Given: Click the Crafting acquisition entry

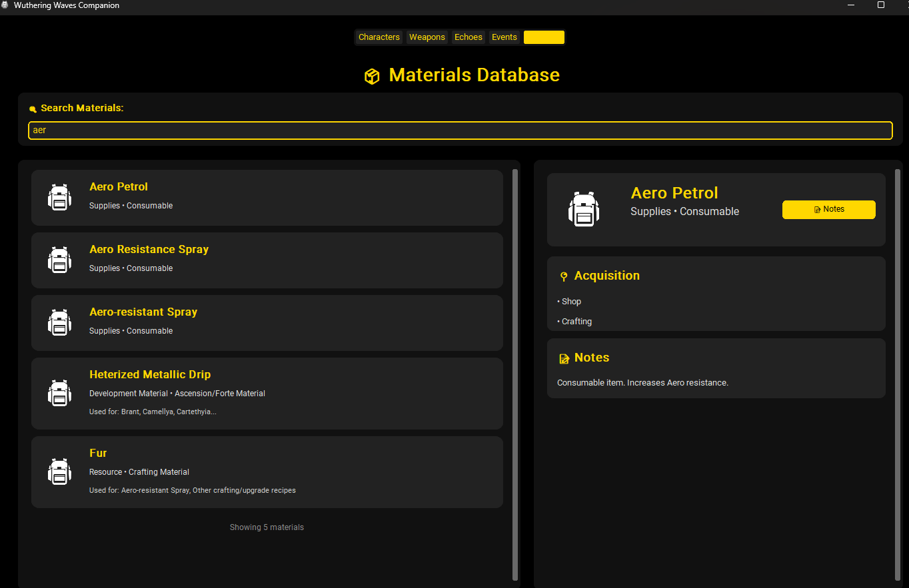Looking at the screenshot, I should pos(574,322).
